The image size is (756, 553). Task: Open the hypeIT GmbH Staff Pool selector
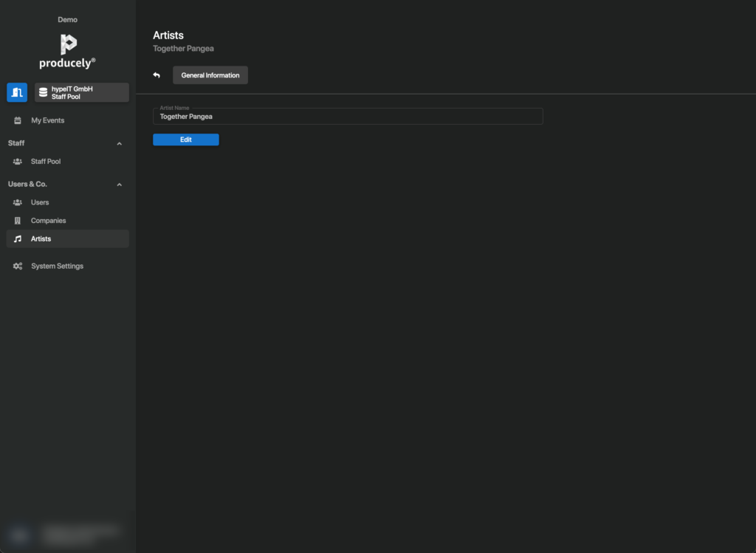[x=82, y=92]
